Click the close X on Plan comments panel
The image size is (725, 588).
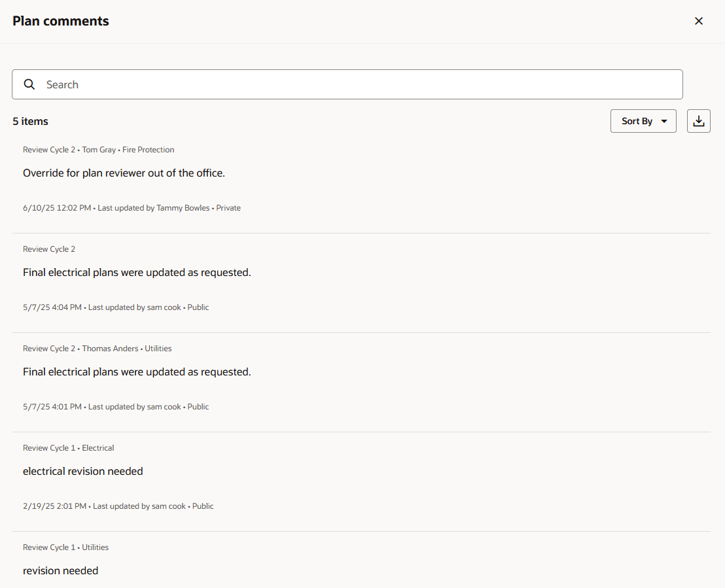click(699, 21)
